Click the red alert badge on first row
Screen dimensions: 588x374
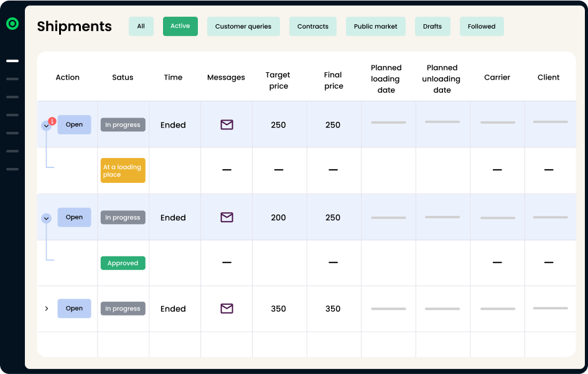coord(52,121)
